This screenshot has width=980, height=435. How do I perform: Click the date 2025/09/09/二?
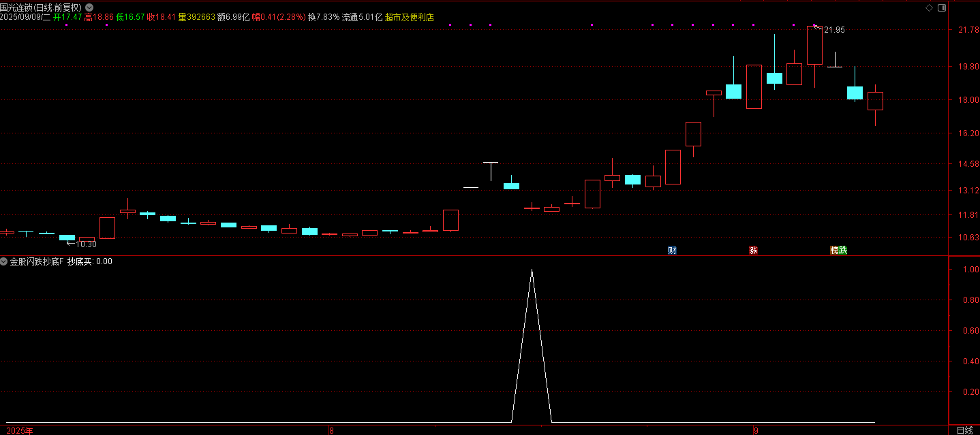coord(25,17)
